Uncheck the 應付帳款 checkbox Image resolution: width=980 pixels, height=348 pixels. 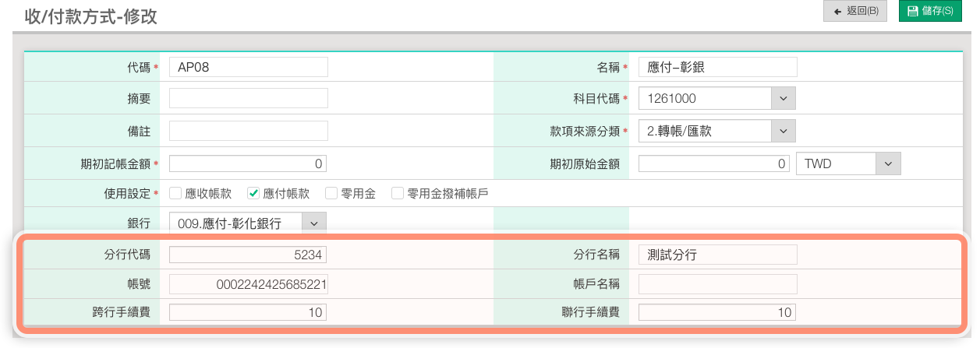pyautogui.click(x=253, y=194)
